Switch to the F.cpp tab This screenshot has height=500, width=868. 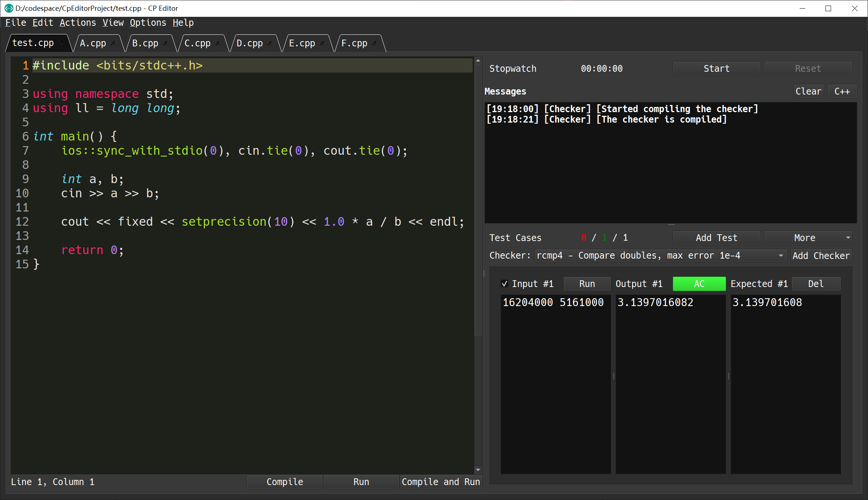(354, 43)
